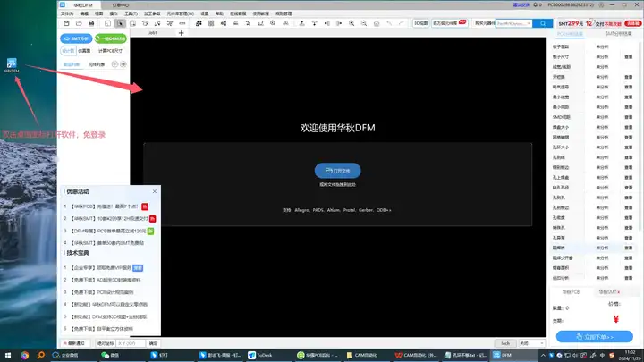Screen dimensions: 644x362
Task: Open 微信 from the taskbar
Action: pos(111,355)
